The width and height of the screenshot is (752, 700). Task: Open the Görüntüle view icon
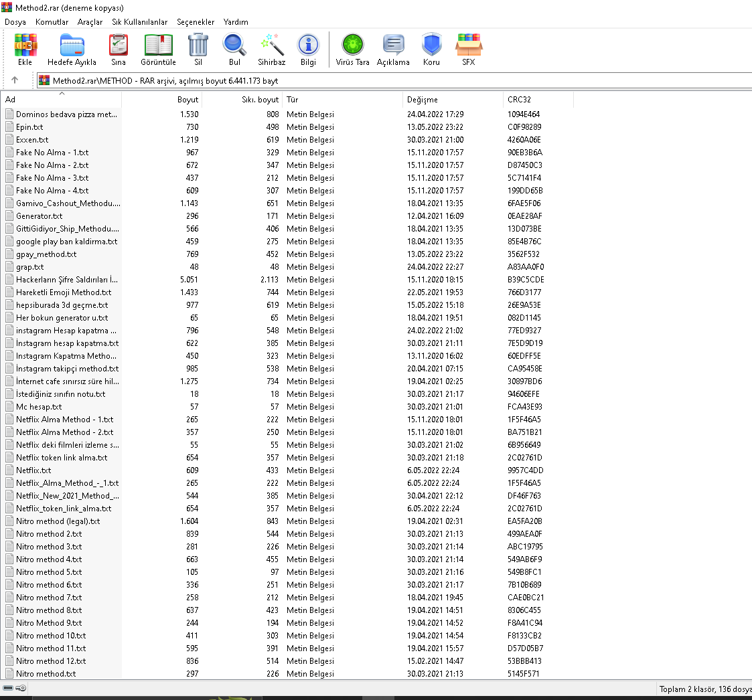coord(158,46)
